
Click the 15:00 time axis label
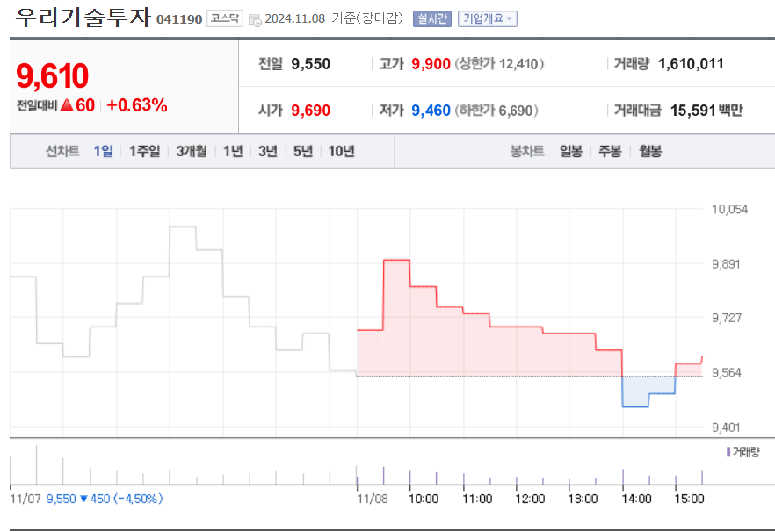point(689,499)
